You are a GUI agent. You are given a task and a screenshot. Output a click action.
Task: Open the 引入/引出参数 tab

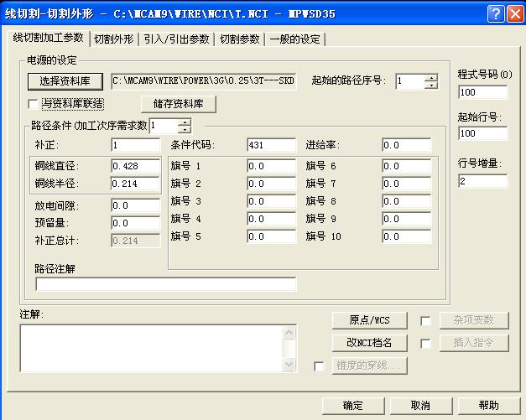click(176, 39)
